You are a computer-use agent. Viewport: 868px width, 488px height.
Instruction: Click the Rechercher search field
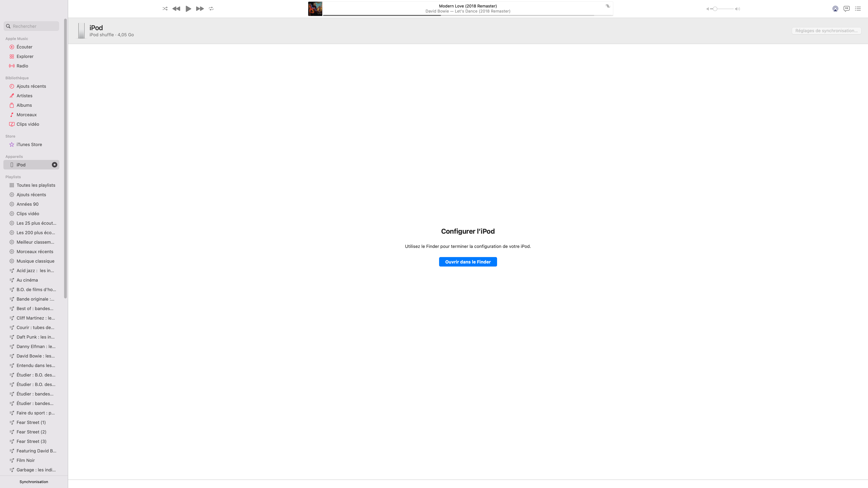(x=31, y=26)
